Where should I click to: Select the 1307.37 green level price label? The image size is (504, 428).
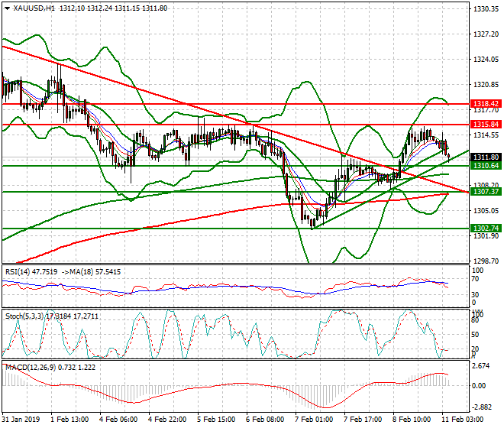(x=485, y=191)
